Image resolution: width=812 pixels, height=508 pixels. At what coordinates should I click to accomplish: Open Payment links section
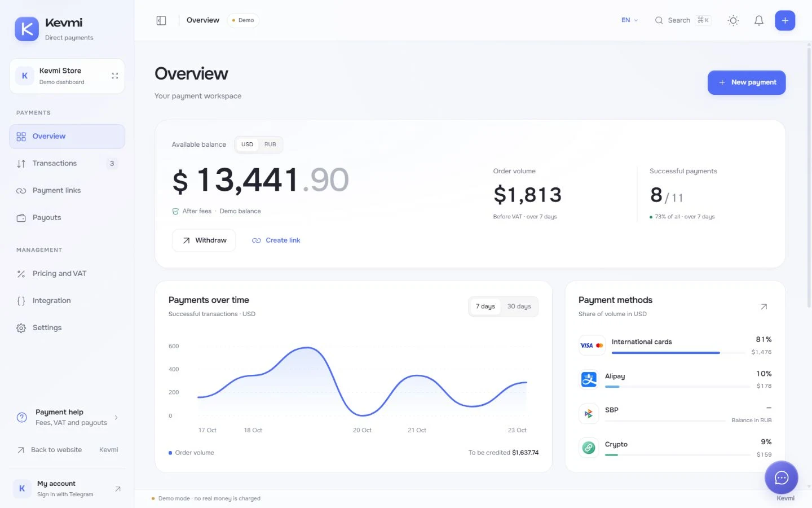point(67,191)
